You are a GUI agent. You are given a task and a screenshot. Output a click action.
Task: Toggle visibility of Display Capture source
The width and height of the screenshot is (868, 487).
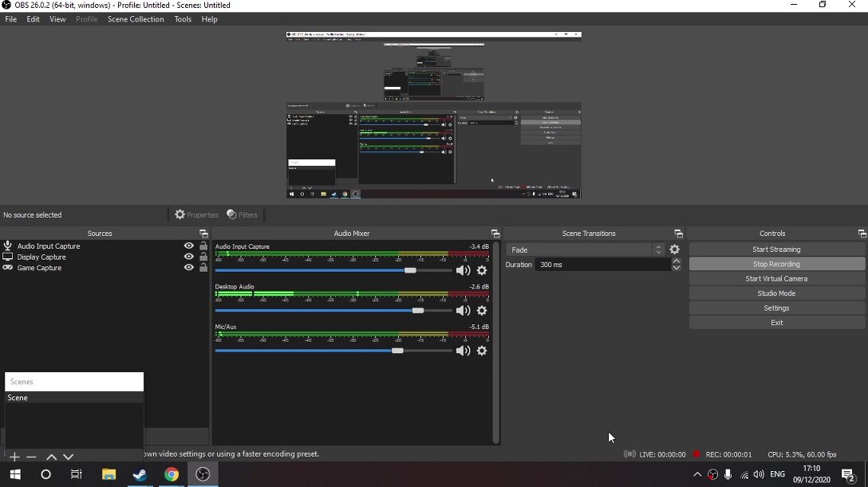(x=189, y=257)
